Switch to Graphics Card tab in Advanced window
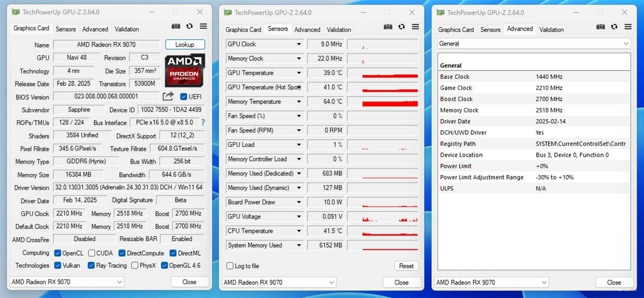The image size is (644, 298). [456, 29]
